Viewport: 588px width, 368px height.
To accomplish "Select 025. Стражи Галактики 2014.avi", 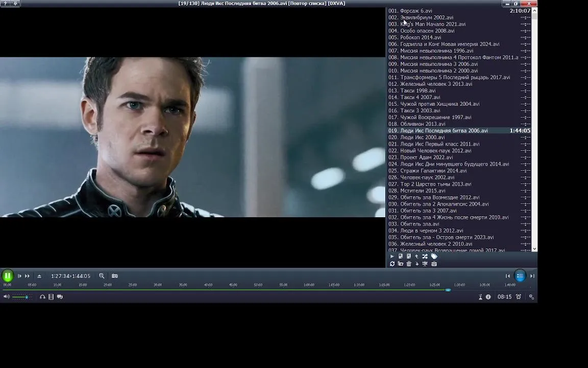I will pyautogui.click(x=459, y=171).
